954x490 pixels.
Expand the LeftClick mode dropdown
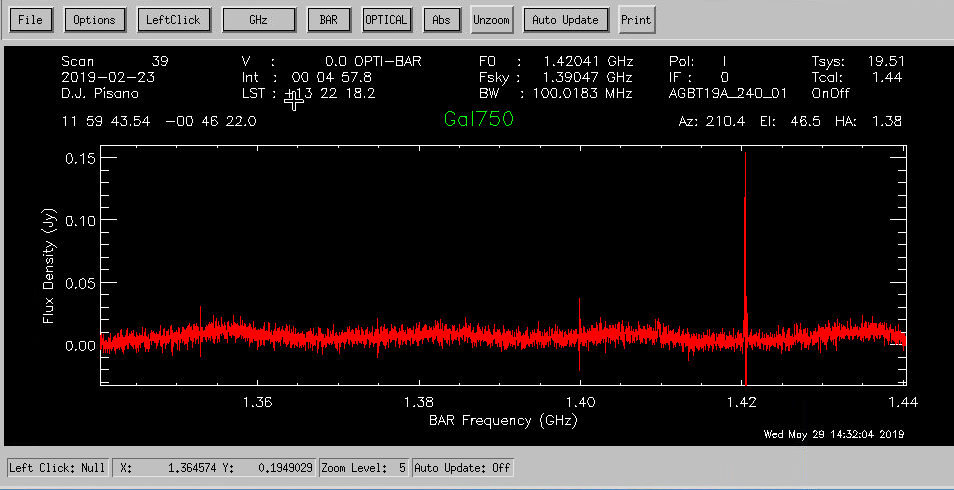pos(172,19)
